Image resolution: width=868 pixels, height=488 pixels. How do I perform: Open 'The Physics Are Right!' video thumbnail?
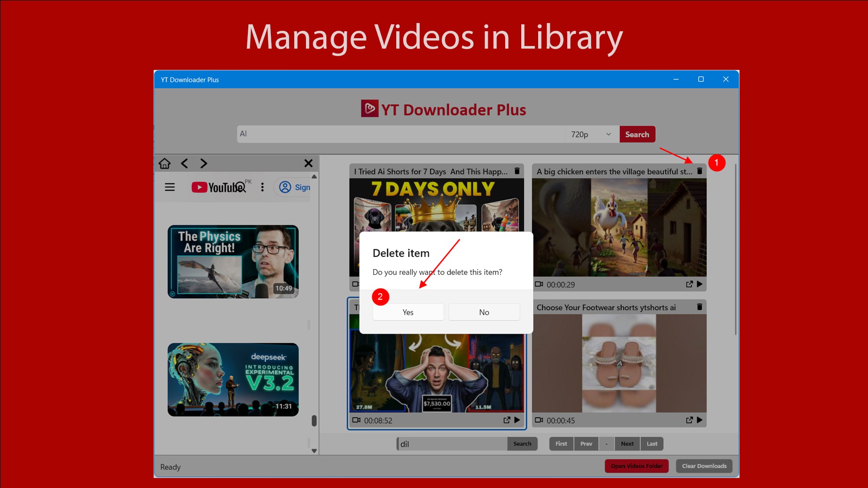click(233, 262)
